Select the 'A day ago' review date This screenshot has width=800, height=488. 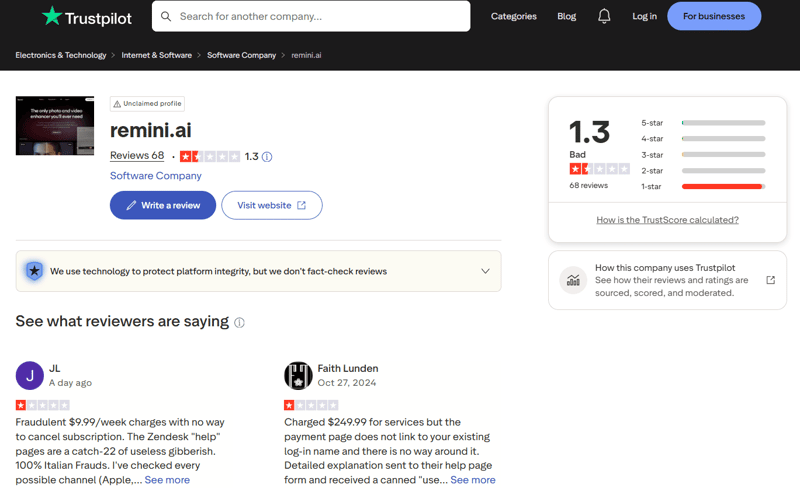(70, 383)
